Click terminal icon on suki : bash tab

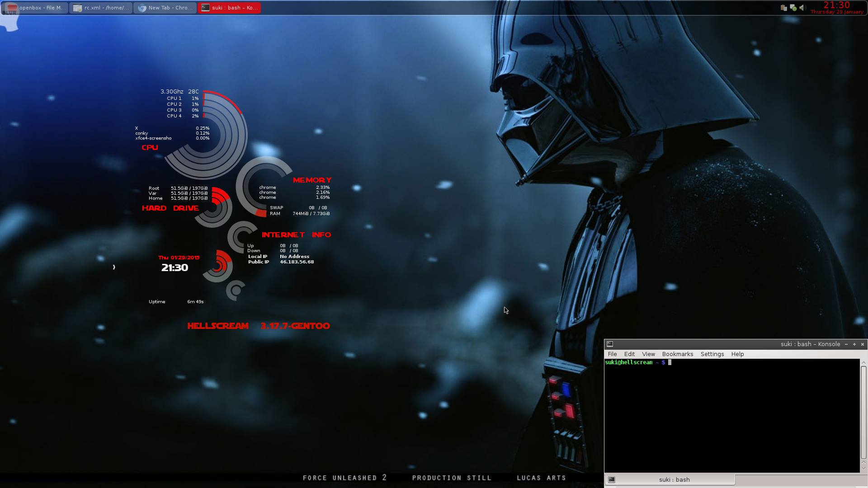pyautogui.click(x=612, y=480)
